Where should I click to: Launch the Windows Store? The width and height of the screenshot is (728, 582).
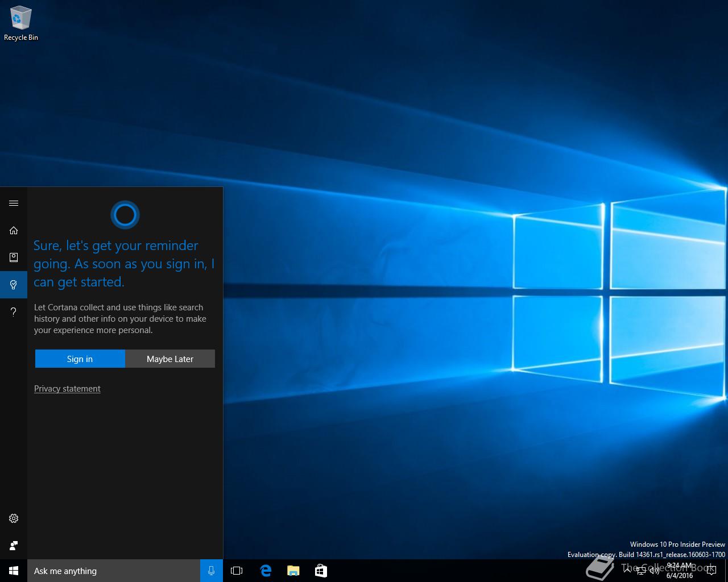pos(321,571)
